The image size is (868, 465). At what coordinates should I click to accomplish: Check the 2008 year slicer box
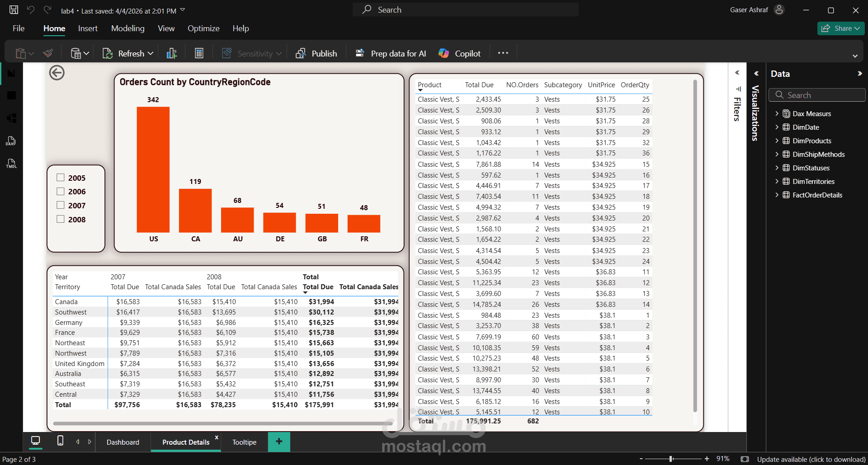click(x=61, y=219)
